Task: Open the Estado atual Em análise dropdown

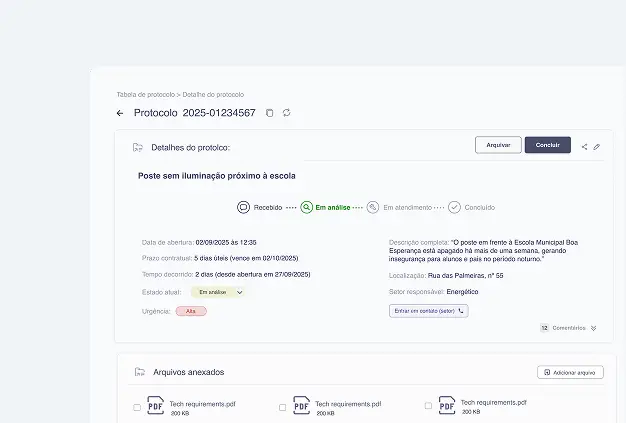Action: [221, 292]
